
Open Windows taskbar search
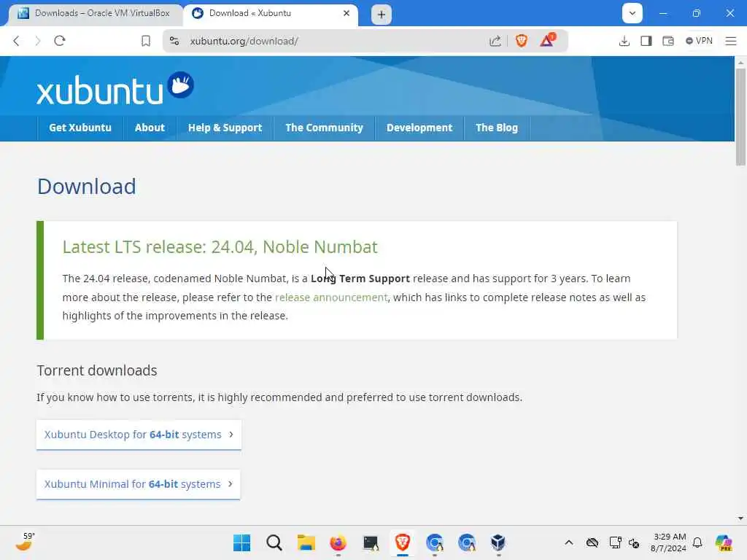(274, 542)
